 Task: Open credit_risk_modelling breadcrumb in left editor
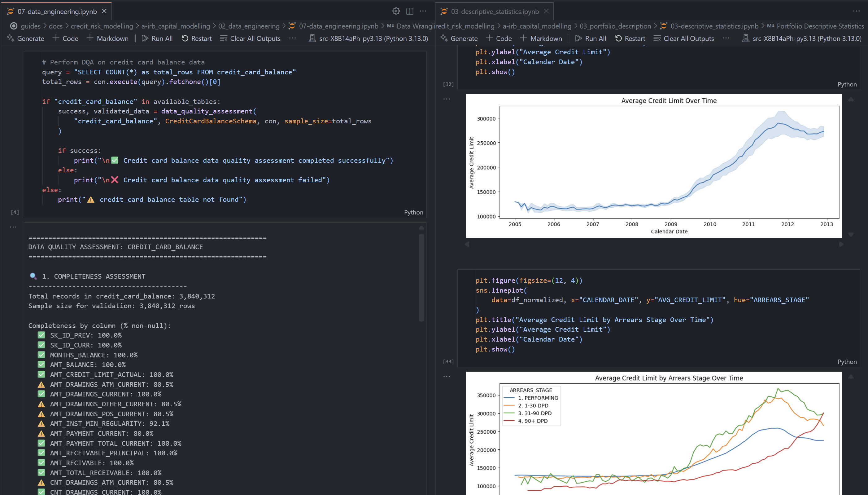coord(102,26)
